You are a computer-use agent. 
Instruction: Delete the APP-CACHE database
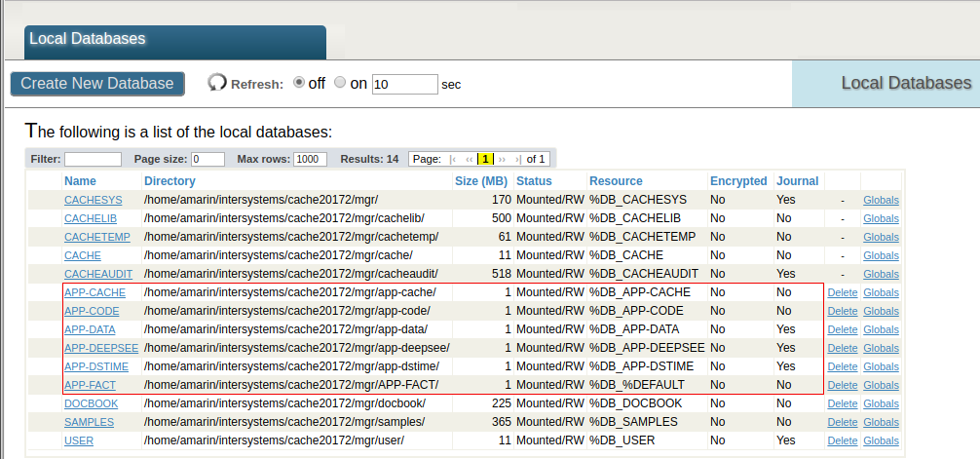843,292
